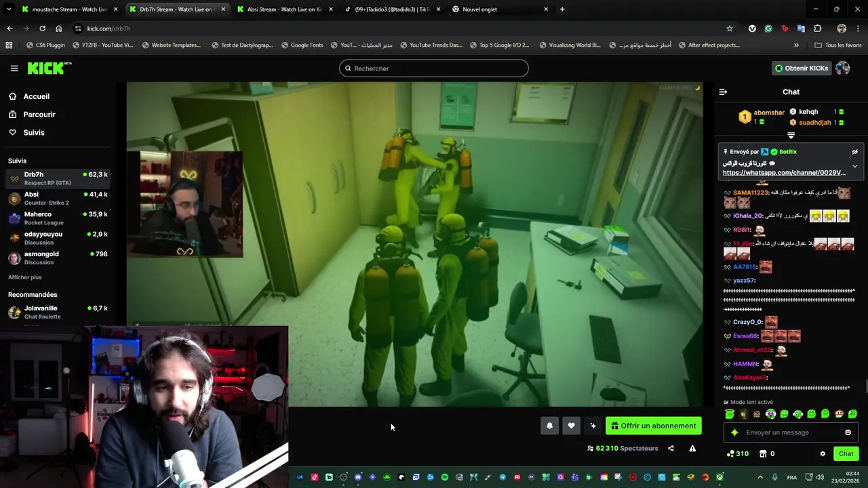Open Absi Counter-Strike 2 channel

pos(58,198)
